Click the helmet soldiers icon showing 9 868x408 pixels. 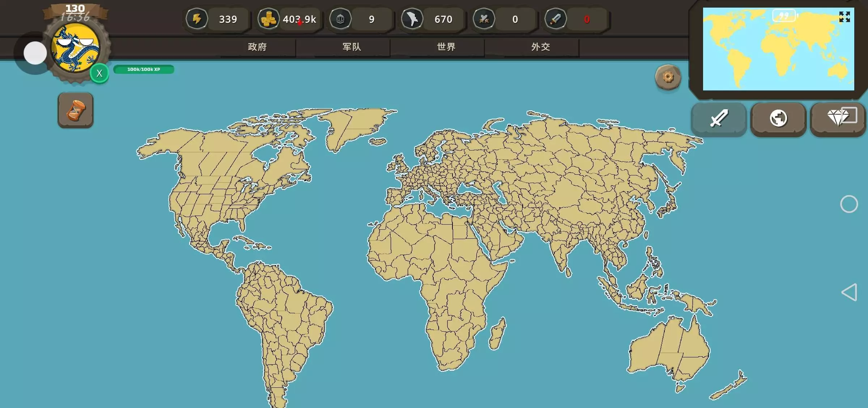[340, 19]
